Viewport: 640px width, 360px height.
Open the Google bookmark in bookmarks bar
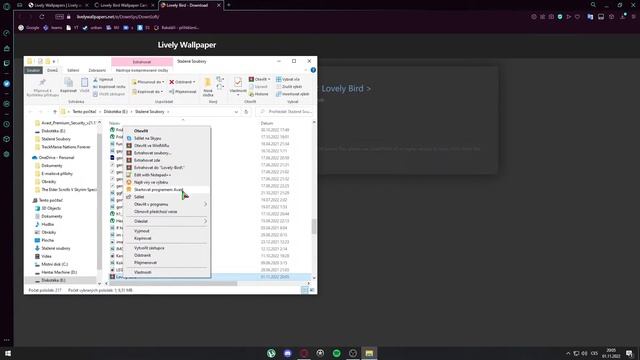pyautogui.click(x=29, y=28)
